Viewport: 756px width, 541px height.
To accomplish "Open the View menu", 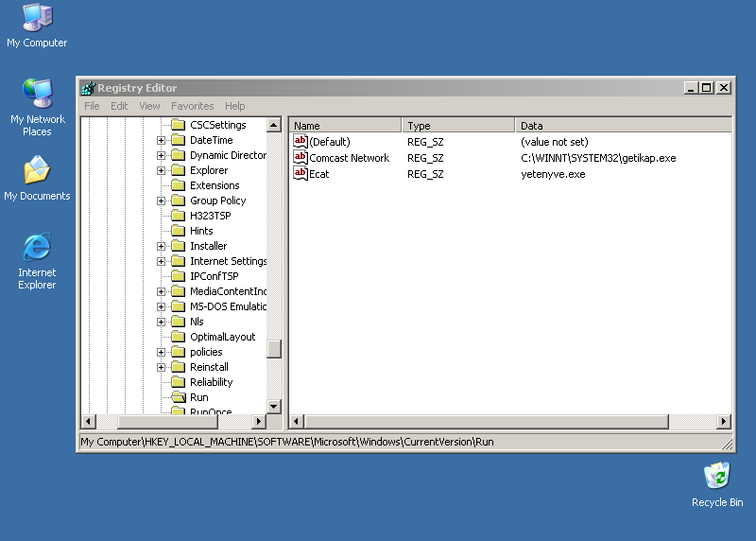I will pos(149,106).
